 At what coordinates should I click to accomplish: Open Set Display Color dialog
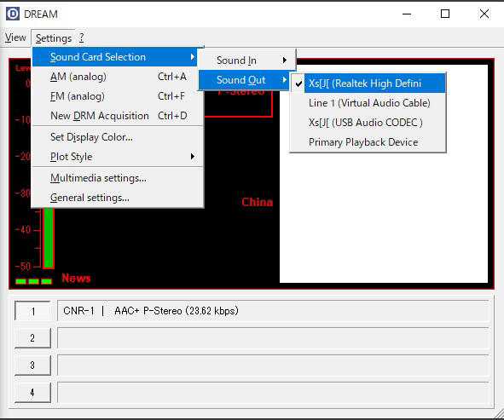[x=118, y=137]
